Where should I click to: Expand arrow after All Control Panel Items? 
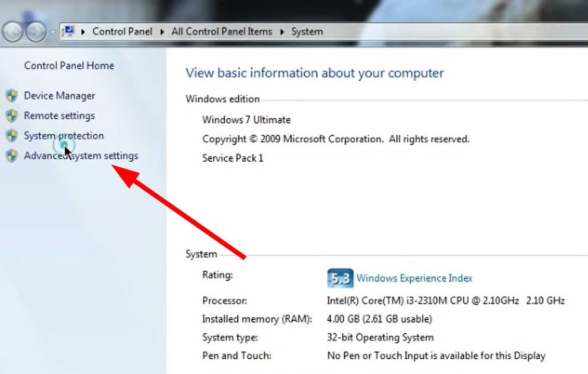pos(282,32)
